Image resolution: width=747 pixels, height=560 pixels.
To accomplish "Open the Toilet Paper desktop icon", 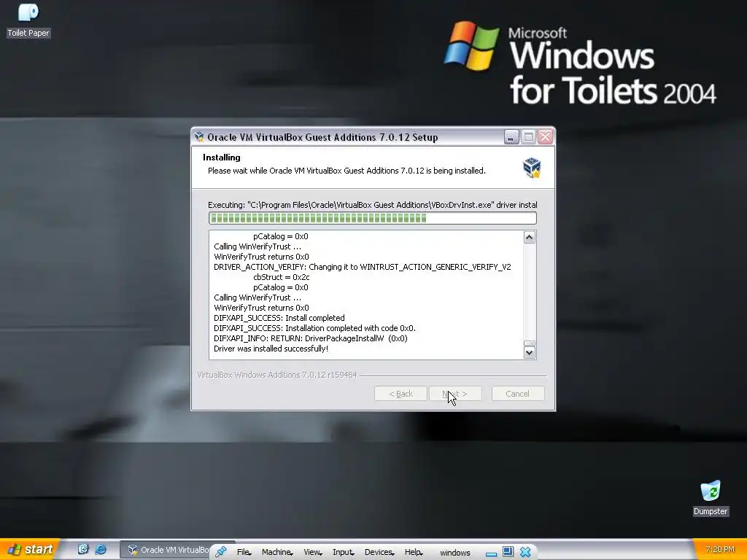I will [28, 20].
